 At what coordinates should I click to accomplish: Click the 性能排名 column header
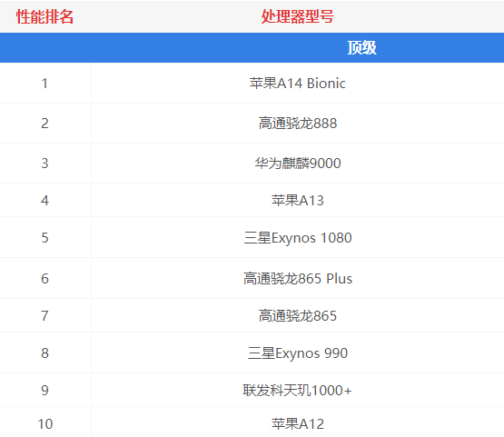(x=44, y=16)
